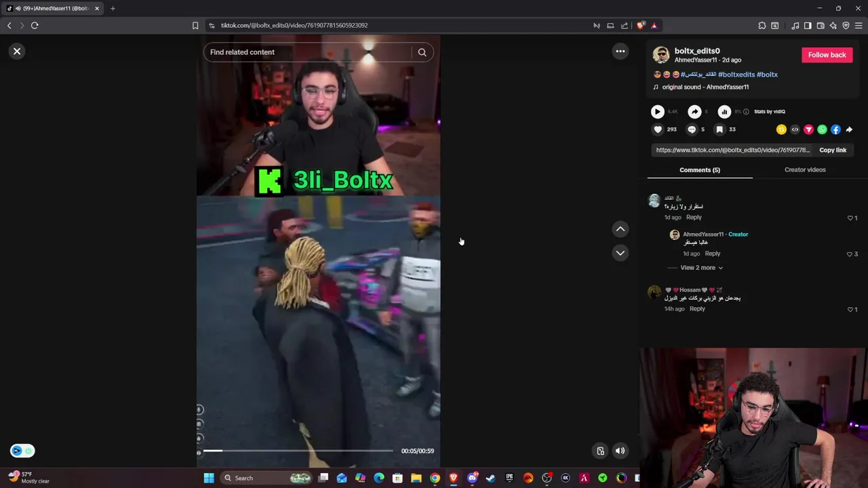Reply to Hossam's comment
The height and width of the screenshot is (488, 868).
tap(697, 309)
